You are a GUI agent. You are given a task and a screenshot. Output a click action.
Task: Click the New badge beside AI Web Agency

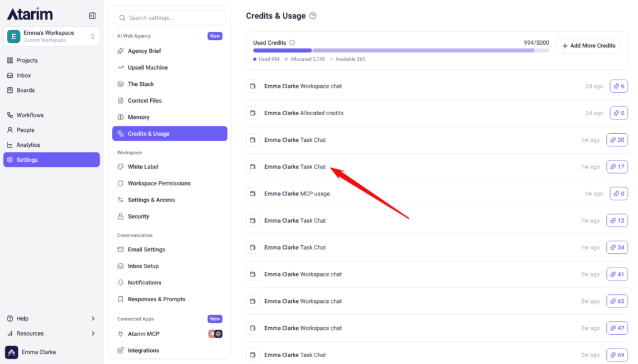[215, 36]
